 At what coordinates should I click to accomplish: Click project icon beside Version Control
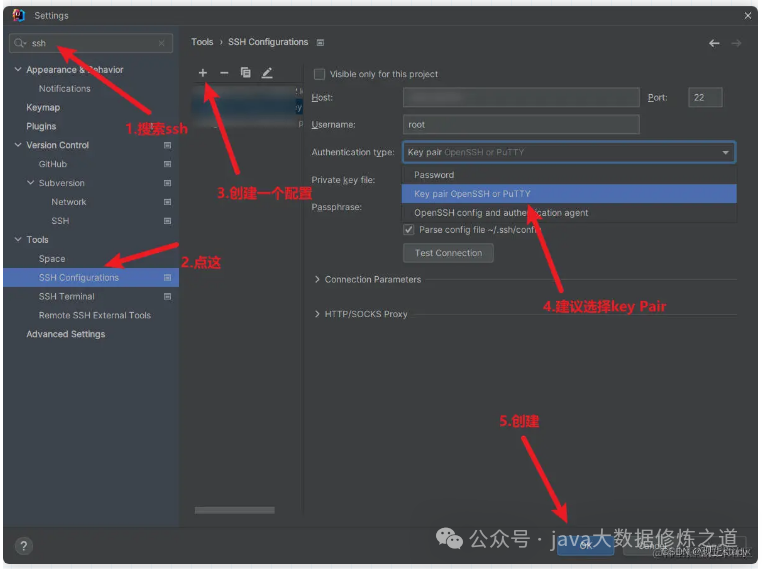click(167, 145)
